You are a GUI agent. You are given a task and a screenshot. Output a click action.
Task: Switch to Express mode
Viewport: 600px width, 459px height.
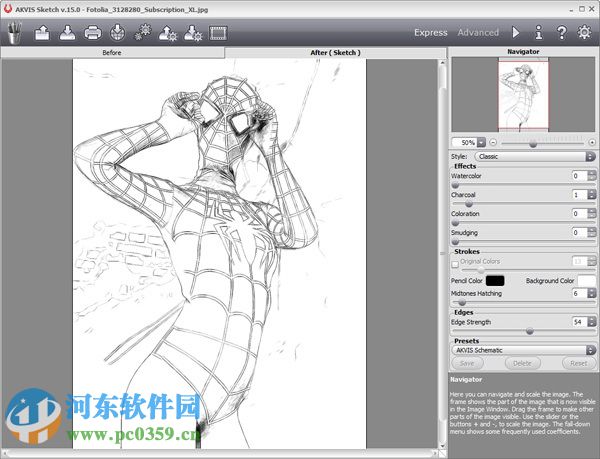tap(430, 33)
